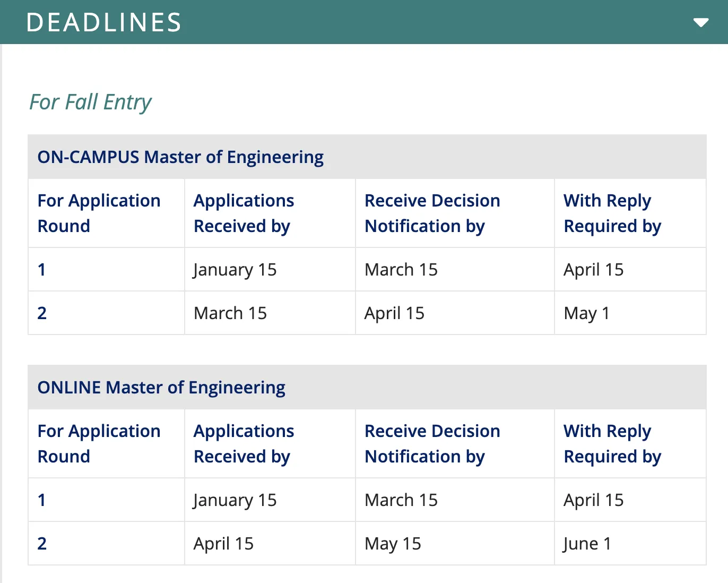
Task: Click Online round 2 "April 15" application cell
Action: pos(223,544)
